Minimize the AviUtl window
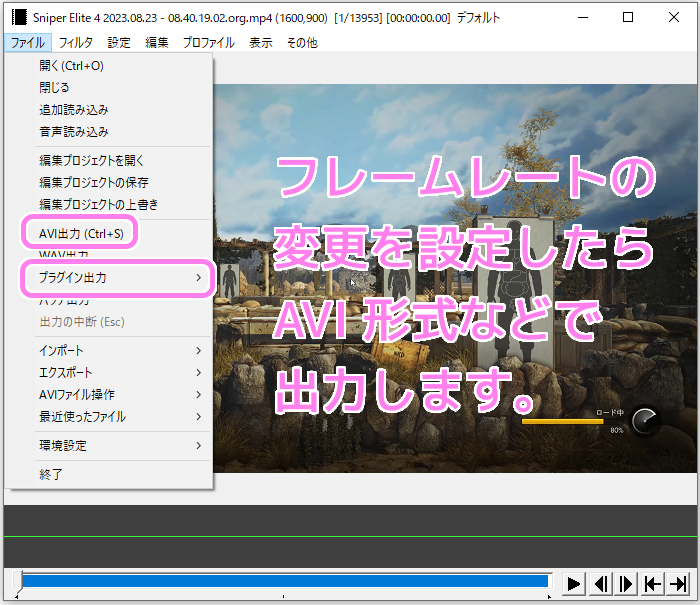700x605 pixels. pos(583,17)
